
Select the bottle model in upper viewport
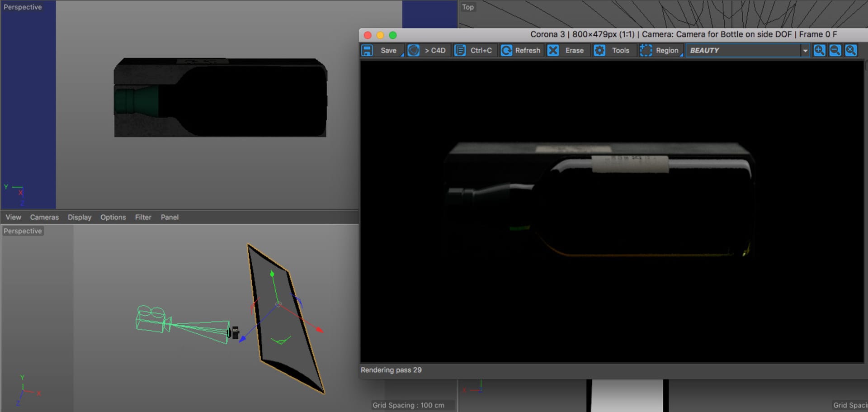(220, 97)
